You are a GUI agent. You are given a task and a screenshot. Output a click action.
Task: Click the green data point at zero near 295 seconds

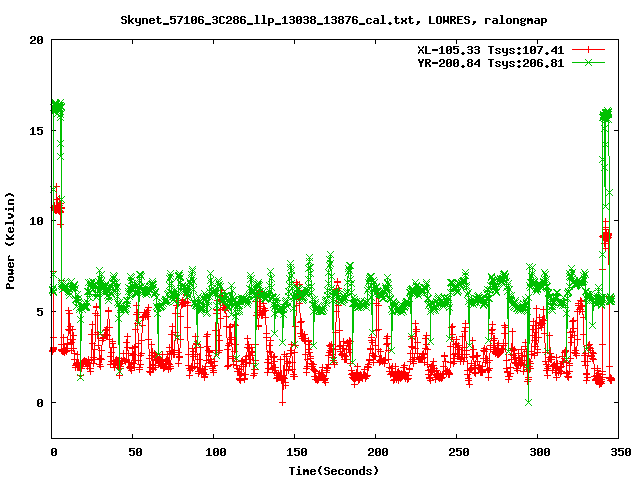[x=529, y=402]
